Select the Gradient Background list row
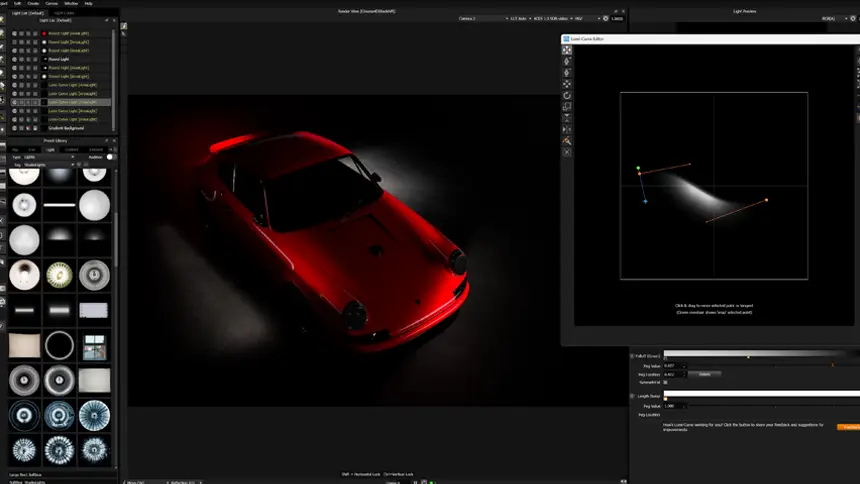Viewport: 860px width, 484px height. [59, 128]
